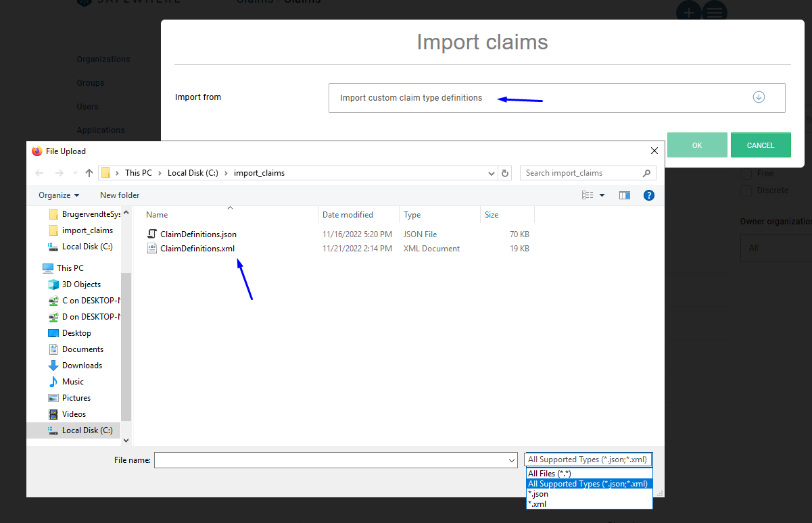
Task: Open Downloads in the navigation tree
Action: [x=82, y=366]
